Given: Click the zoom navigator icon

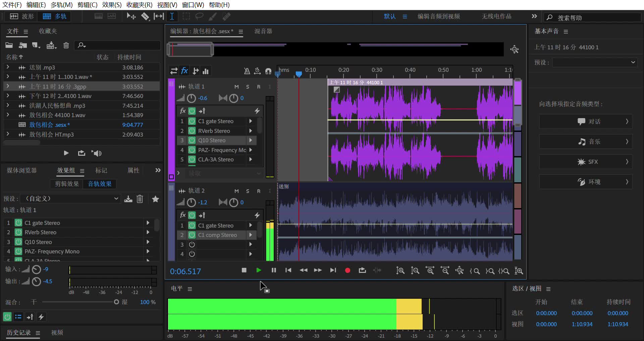Looking at the screenshot, I should pos(515,50).
